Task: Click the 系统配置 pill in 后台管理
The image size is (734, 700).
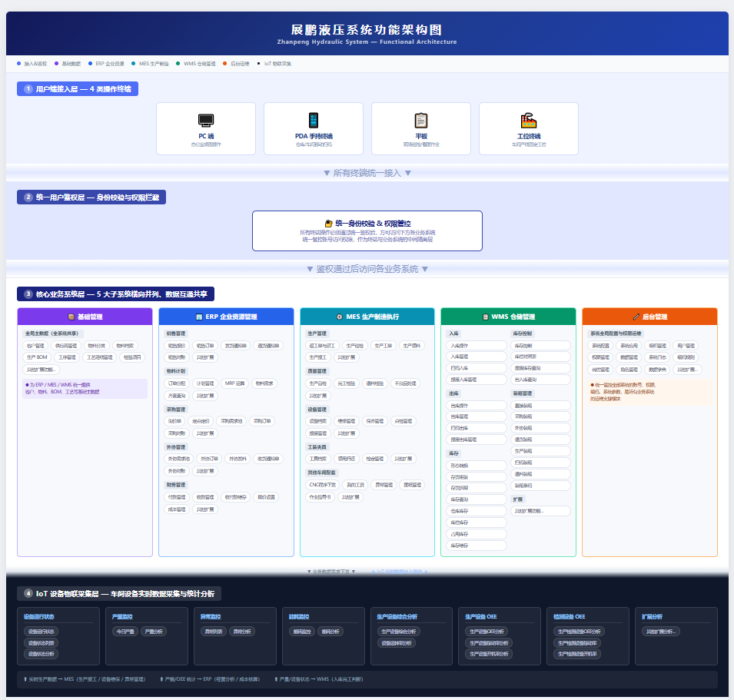Action: [x=600, y=346]
